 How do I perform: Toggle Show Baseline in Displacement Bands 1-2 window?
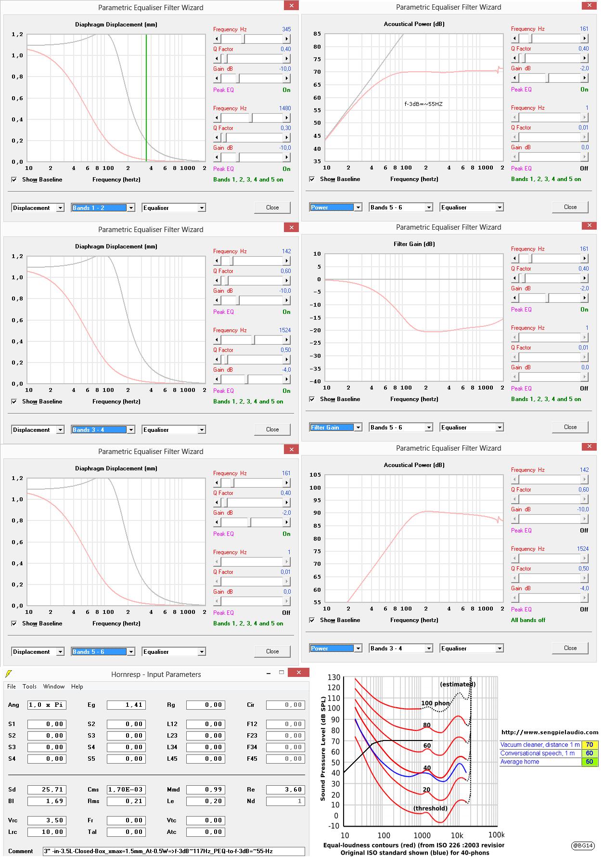click(x=14, y=180)
